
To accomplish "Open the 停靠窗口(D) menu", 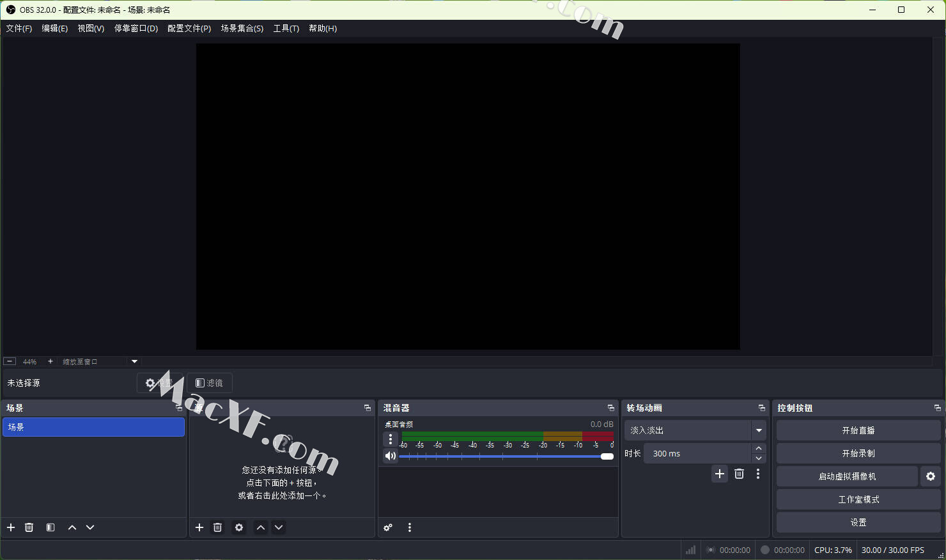I will tap(136, 28).
